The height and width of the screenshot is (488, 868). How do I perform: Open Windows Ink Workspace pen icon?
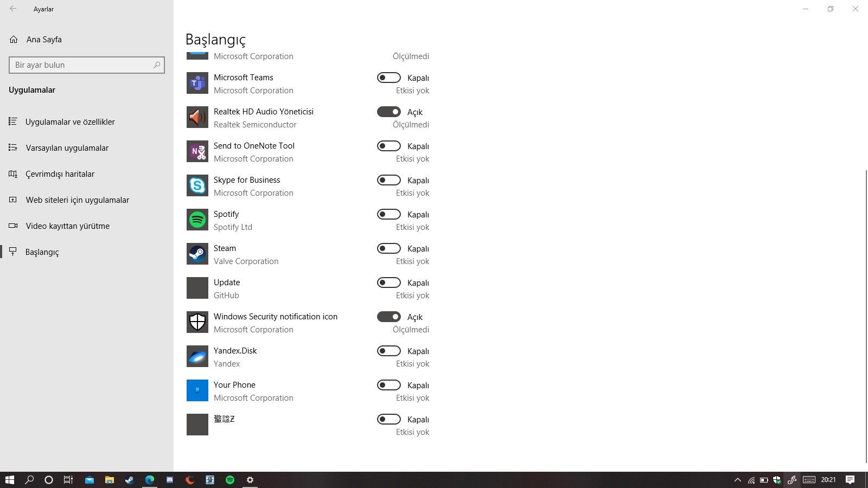(792, 480)
